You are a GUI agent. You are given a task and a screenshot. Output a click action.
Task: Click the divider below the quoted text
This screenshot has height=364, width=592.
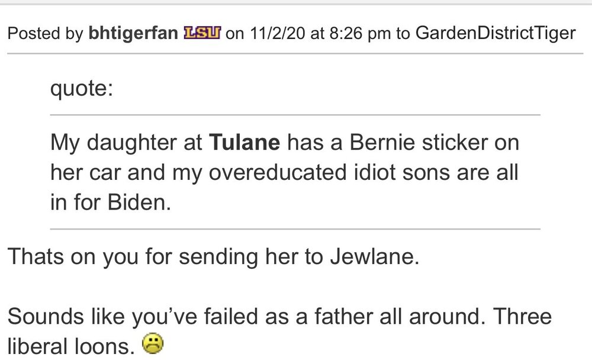click(x=295, y=228)
